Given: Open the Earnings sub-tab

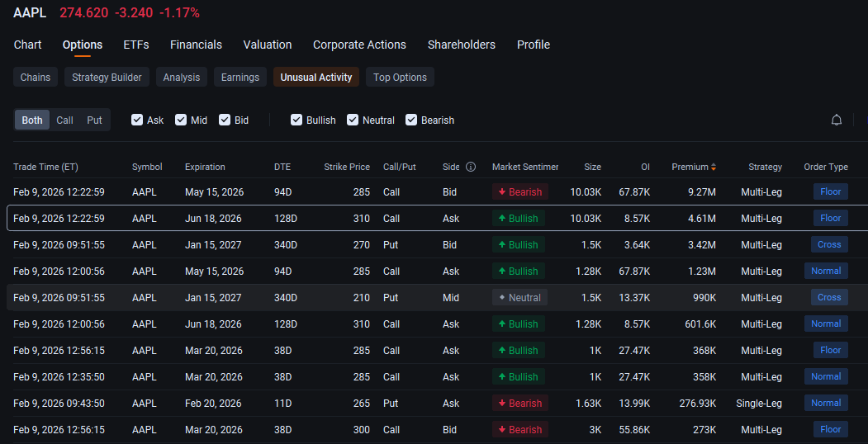Looking at the screenshot, I should tap(240, 78).
